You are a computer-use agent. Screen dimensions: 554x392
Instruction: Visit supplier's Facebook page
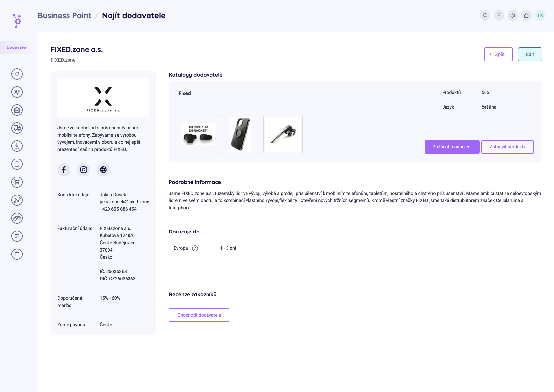(64, 170)
